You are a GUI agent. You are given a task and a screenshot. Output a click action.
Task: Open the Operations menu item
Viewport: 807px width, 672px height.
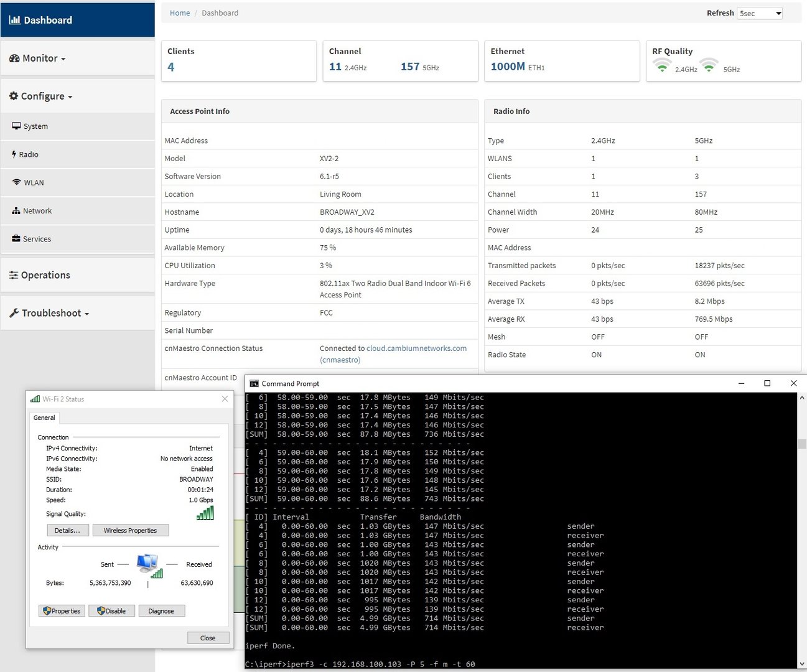pos(45,275)
